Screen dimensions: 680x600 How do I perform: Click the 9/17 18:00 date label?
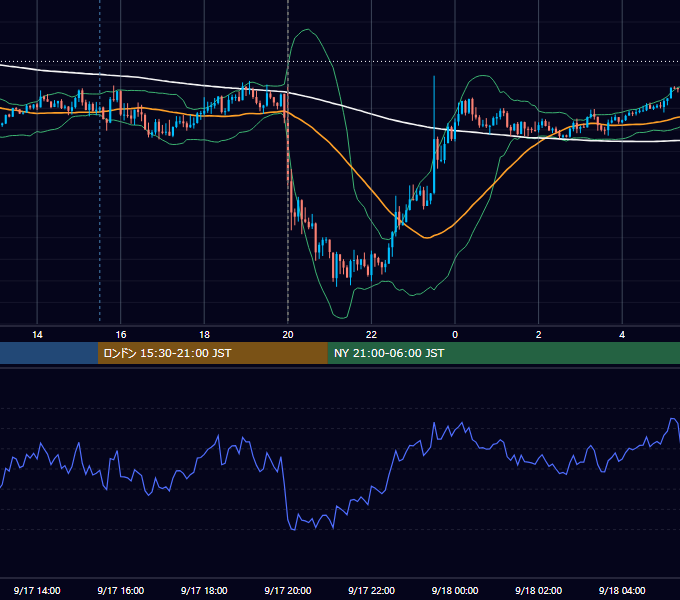(x=204, y=590)
